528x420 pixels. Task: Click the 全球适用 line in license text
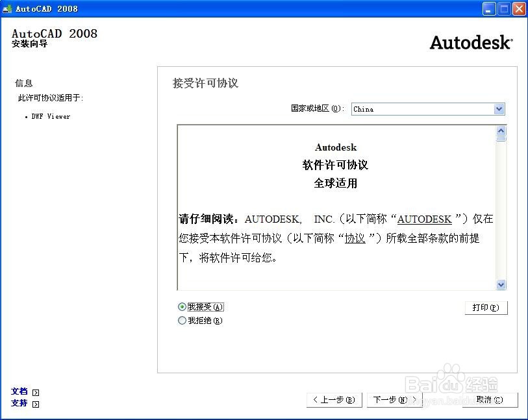[x=335, y=183]
